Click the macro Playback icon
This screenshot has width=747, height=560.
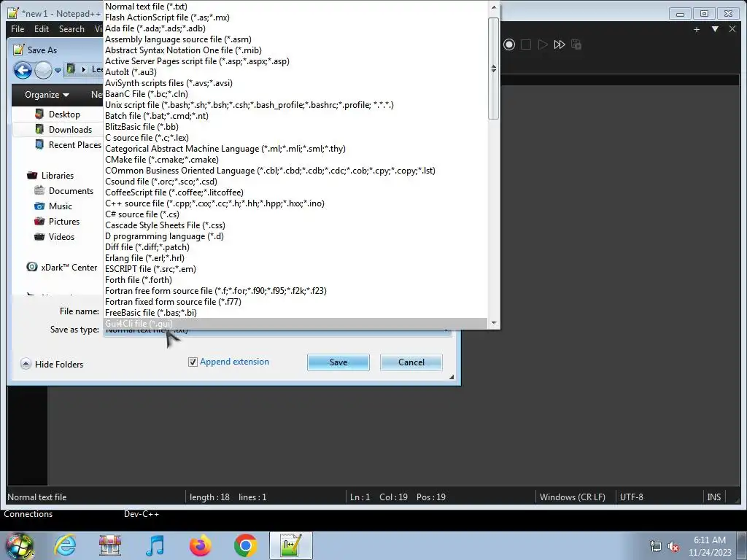coord(543,44)
